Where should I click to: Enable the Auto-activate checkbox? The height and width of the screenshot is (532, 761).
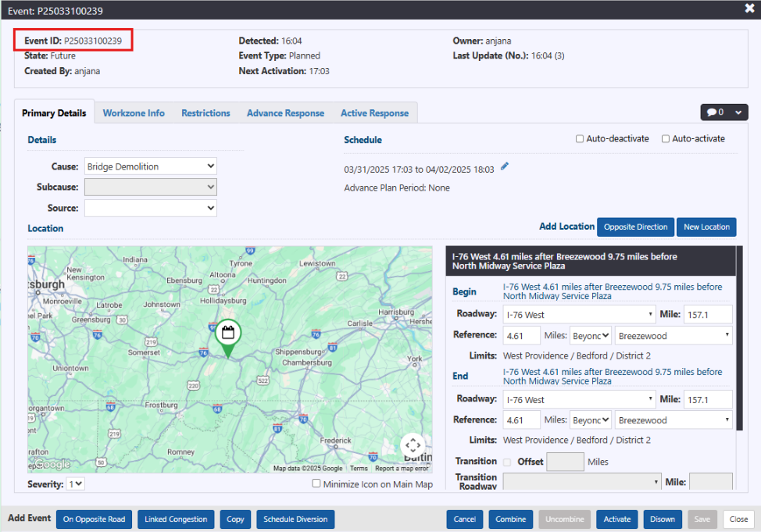(x=666, y=139)
